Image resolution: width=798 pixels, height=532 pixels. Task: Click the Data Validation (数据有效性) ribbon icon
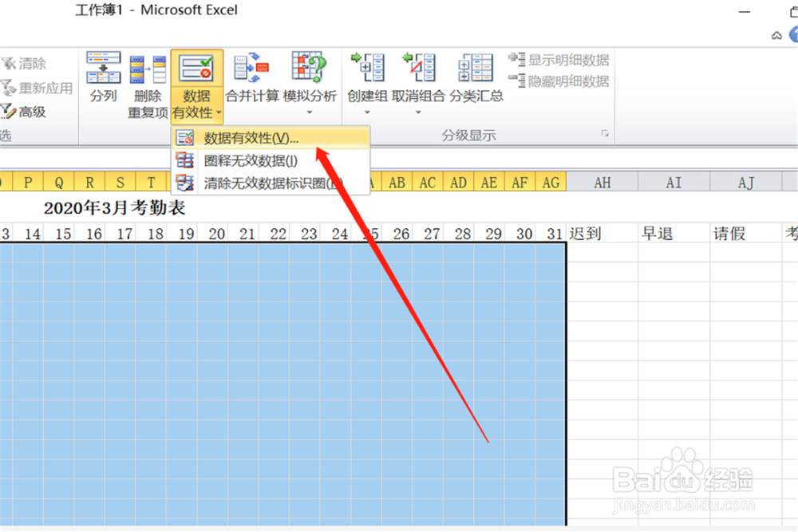coord(196,69)
